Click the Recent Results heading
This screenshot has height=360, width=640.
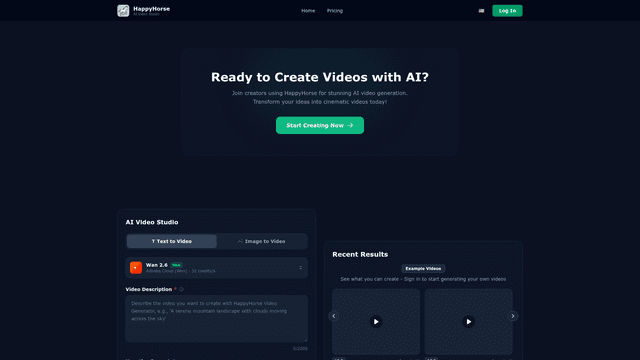pyautogui.click(x=360, y=254)
